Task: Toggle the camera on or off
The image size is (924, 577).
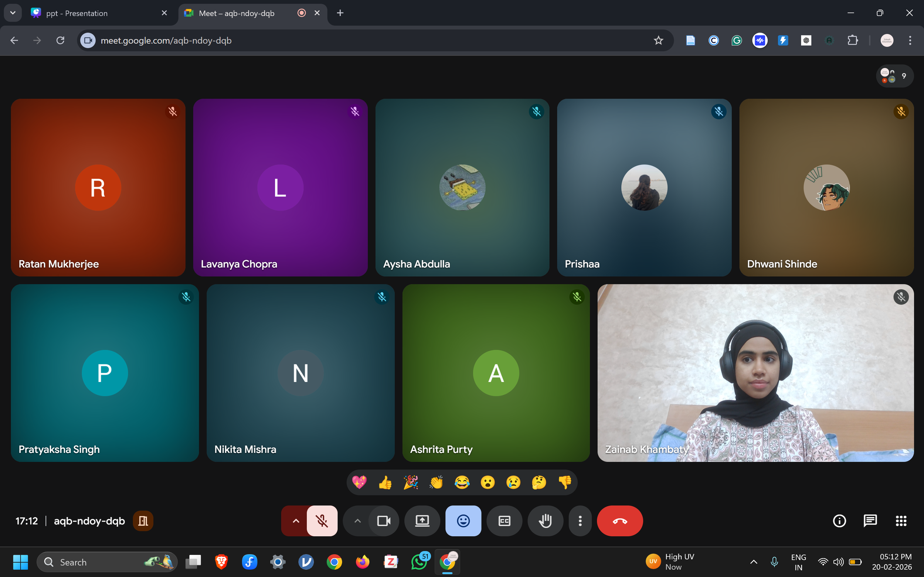Action: (383, 521)
